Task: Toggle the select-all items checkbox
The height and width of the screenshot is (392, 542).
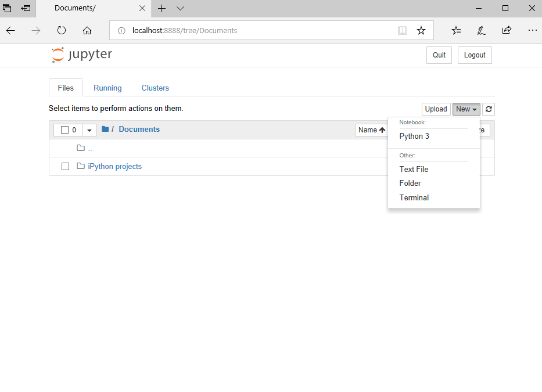Action: tap(65, 130)
